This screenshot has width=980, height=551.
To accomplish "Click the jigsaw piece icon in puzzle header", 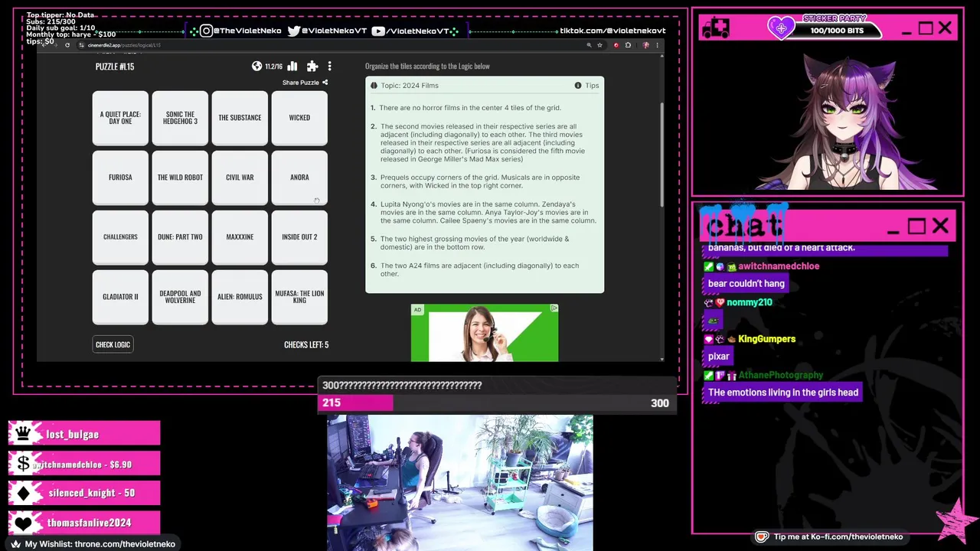I will tap(312, 67).
